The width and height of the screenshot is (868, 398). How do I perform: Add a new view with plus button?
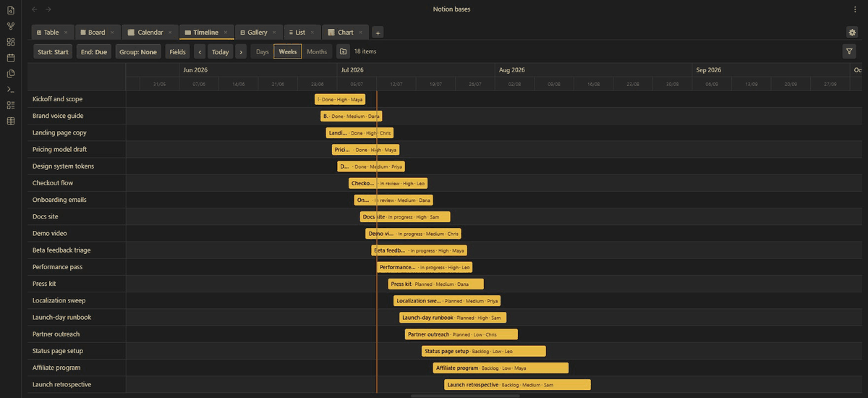coord(378,33)
